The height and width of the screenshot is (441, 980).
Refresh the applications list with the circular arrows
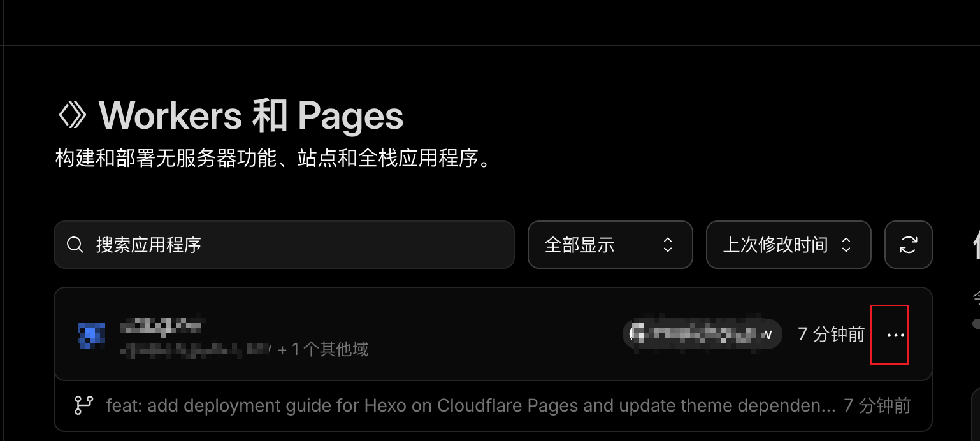tap(908, 245)
